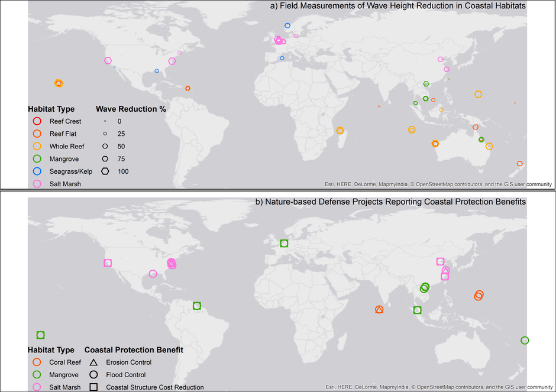Click the 25 percent wave reduction symbol

tap(105, 134)
